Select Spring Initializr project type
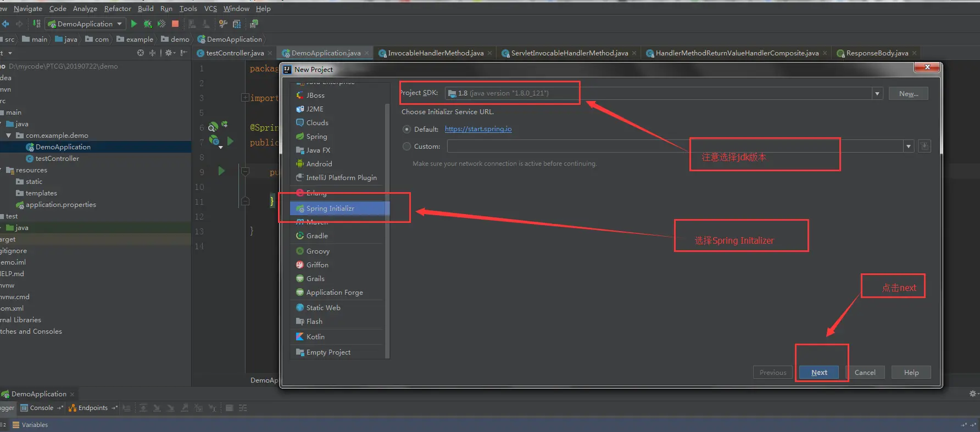This screenshot has height=432, width=980. (339, 209)
